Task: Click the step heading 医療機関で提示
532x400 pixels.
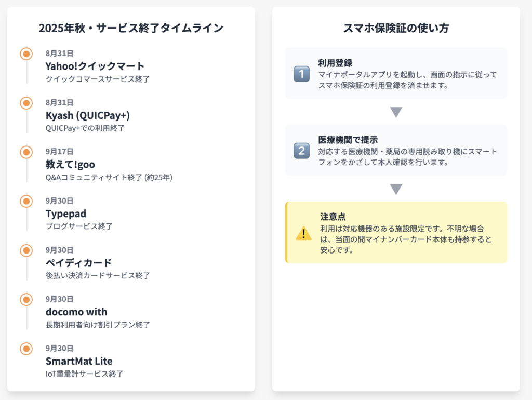Action: (348, 140)
